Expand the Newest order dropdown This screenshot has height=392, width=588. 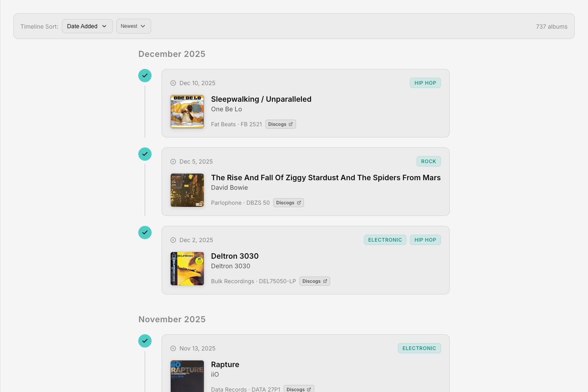click(133, 26)
